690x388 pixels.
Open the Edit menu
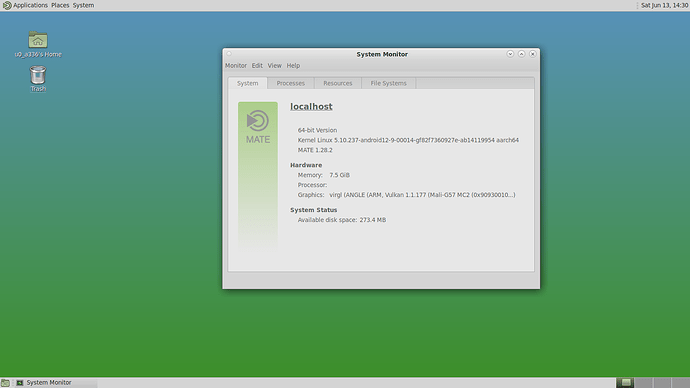pos(257,66)
